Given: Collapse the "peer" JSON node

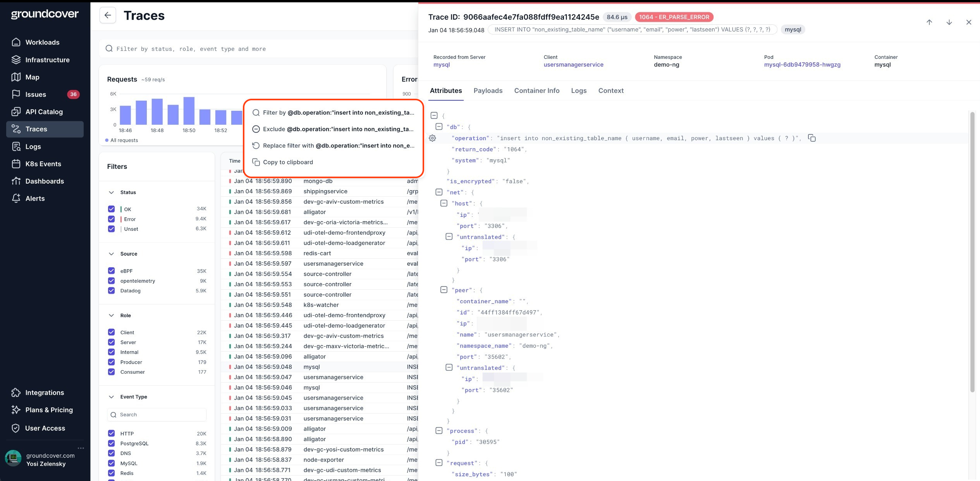Looking at the screenshot, I should 444,290.
